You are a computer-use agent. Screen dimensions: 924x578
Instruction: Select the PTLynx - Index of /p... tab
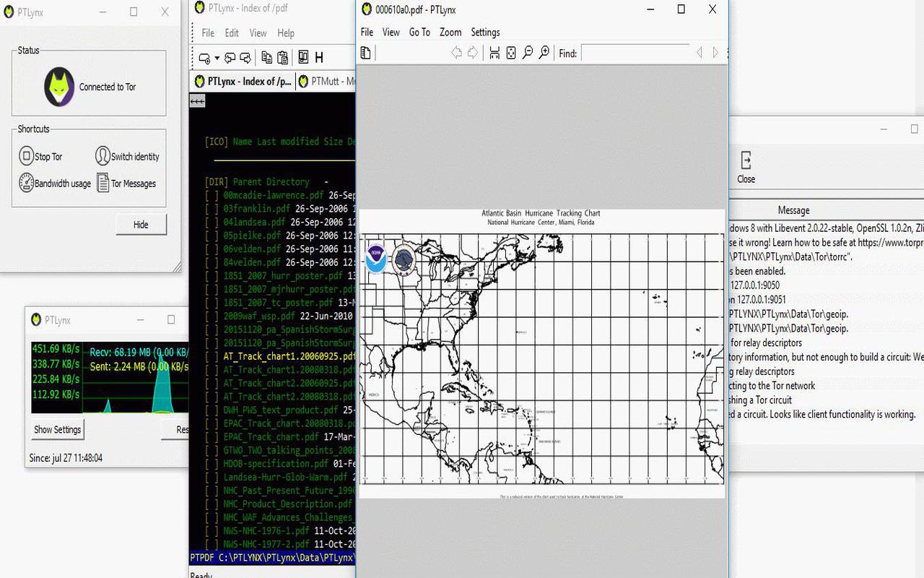243,81
